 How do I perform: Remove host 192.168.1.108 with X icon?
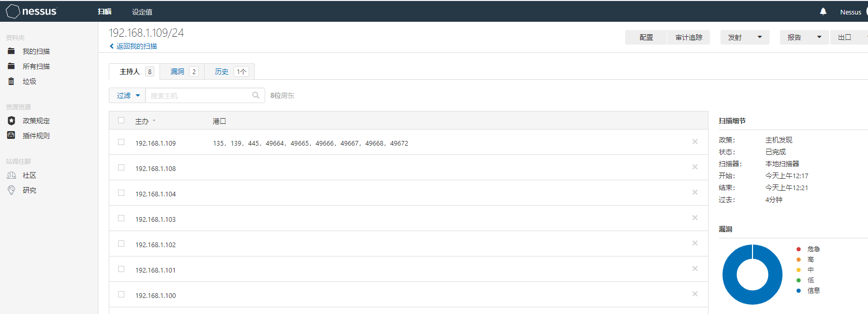click(695, 167)
